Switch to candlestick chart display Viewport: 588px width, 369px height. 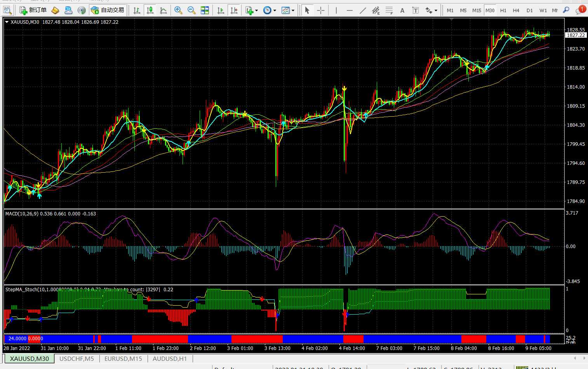[x=150, y=10]
